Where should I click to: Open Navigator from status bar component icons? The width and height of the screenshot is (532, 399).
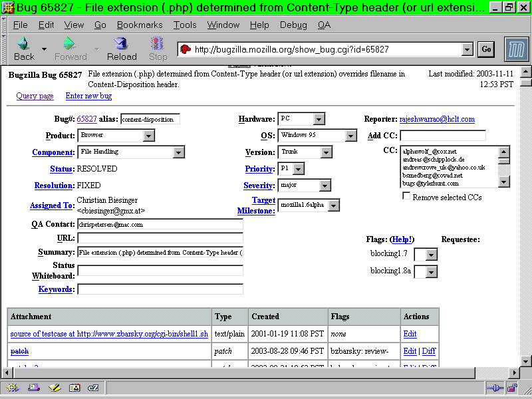pyautogui.click(x=13, y=388)
